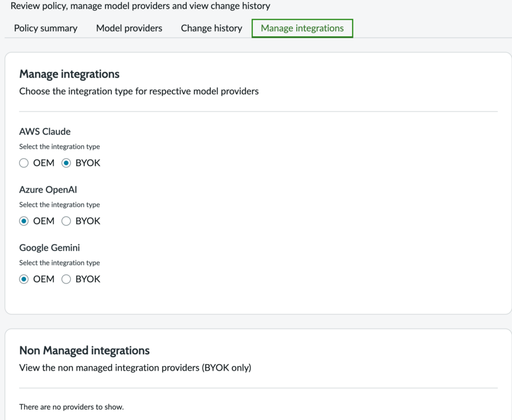Click 'There are no providers to show.' text

[x=71, y=407]
